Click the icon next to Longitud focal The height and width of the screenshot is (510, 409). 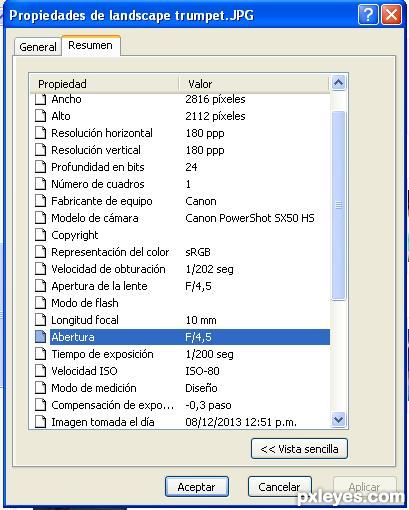pyautogui.click(x=40, y=320)
